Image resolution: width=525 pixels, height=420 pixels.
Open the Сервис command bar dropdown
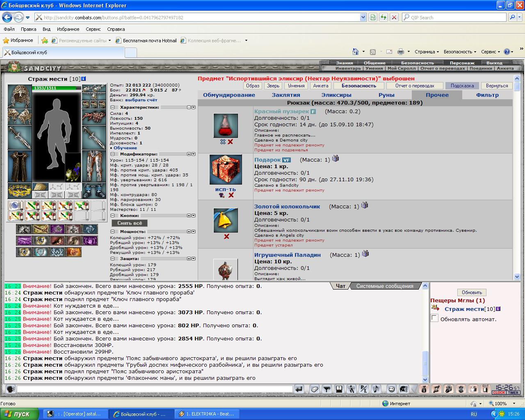(x=491, y=52)
